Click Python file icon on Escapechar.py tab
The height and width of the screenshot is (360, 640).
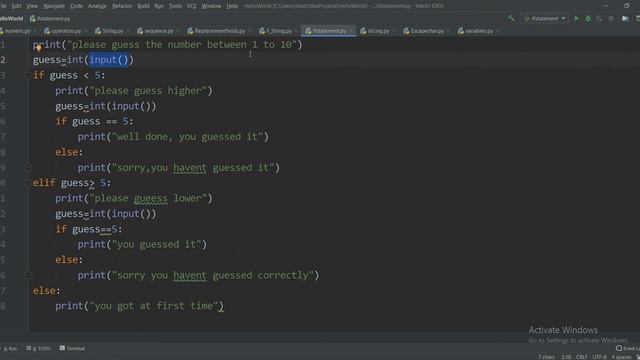click(407, 31)
